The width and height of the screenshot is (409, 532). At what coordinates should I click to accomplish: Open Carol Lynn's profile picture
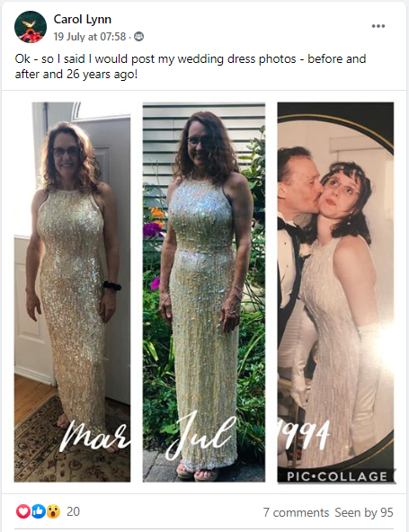pos(31,27)
